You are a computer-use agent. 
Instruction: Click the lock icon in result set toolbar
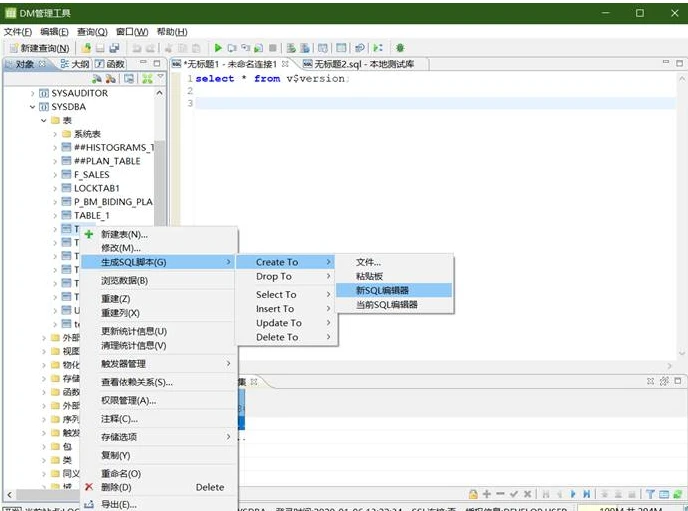click(473, 494)
